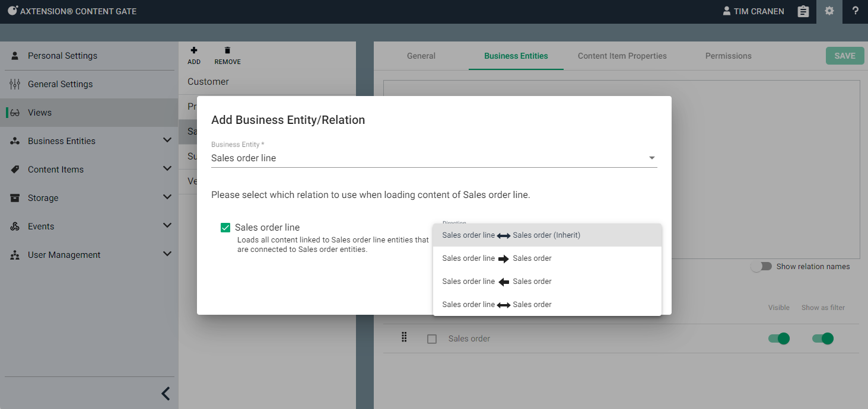
Task: Click the Save button
Action: [x=844, y=56]
